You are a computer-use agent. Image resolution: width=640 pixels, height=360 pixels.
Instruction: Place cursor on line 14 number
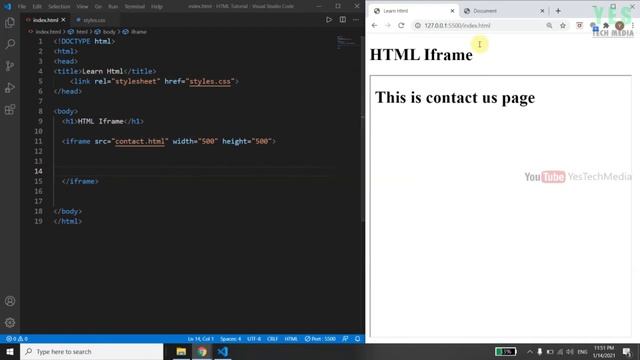(38, 171)
